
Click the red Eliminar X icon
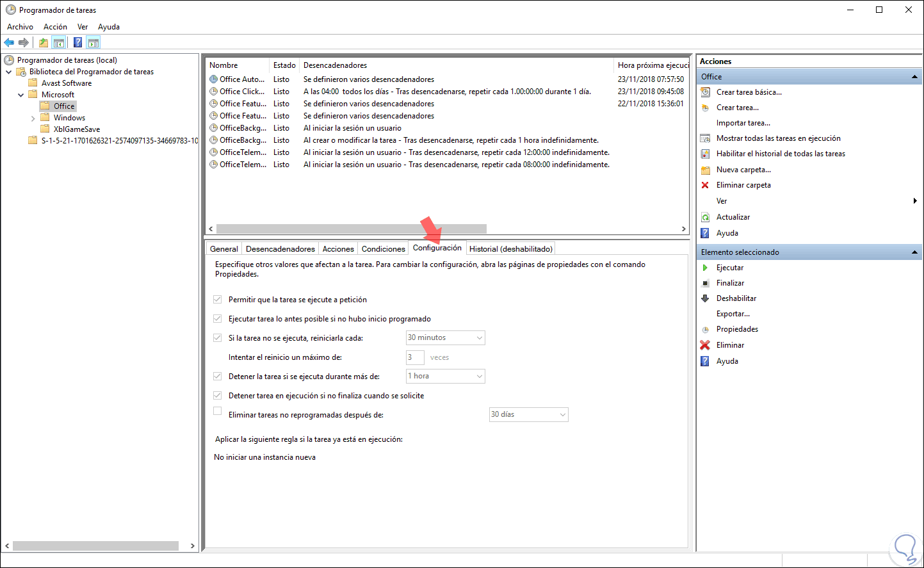pos(705,345)
